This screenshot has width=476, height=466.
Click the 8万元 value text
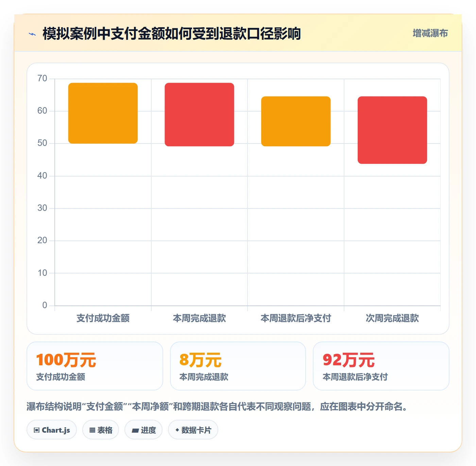click(x=201, y=360)
